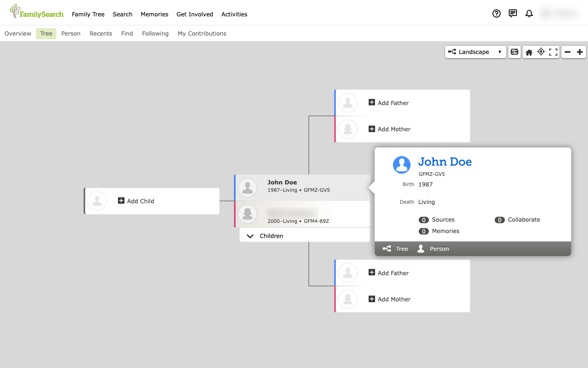Click the spouse avatar in the 2000–Living card
The width and height of the screenshot is (588, 368).
(247, 214)
